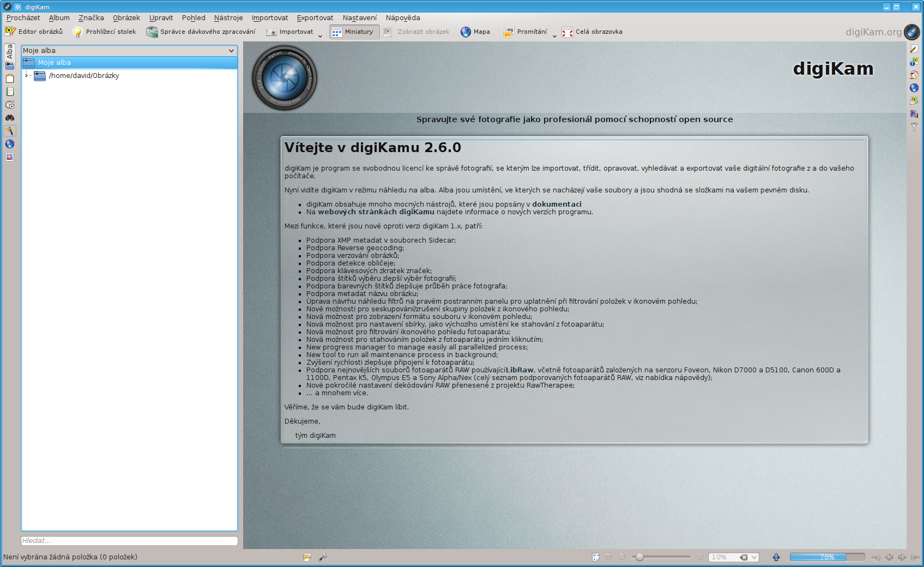Open the Colors paint-bucket icon in right sidebar

pyautogui.click(x=914, y=75)
